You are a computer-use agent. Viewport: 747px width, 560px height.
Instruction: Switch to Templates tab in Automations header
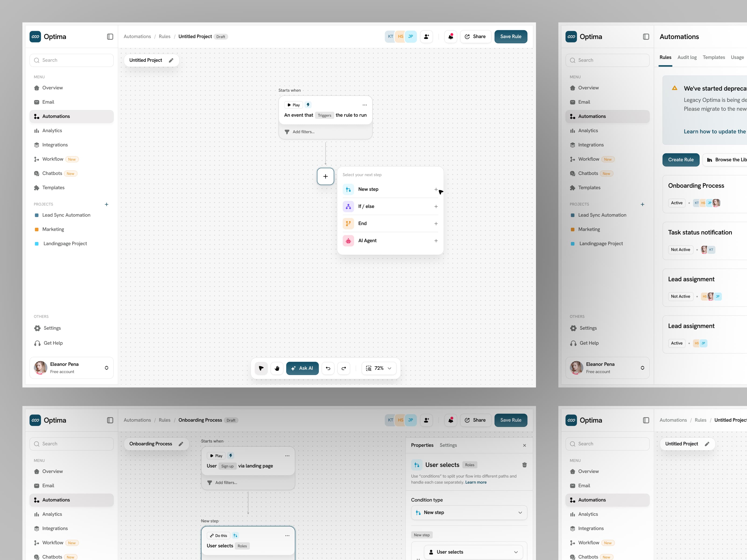point(714,57)
